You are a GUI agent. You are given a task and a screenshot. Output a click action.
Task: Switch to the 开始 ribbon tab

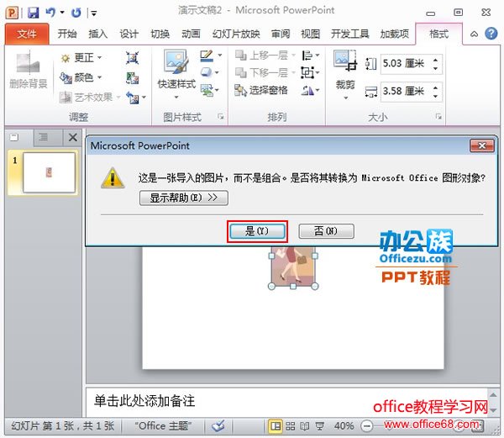tap(67, 34)
